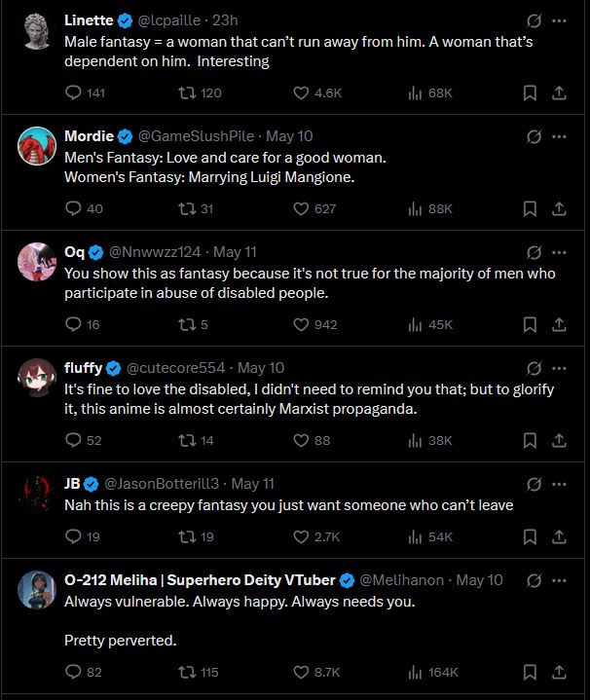The width and height of the screenshot is (590, 700).
Task: Reply to Linette's tweet
Action: click(x=73, y=93)
